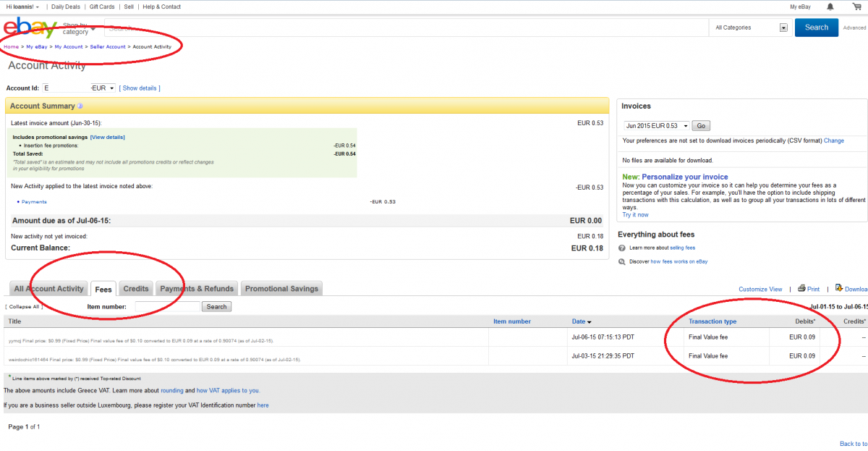The height and width of the screenshot is (451, 868).
Task: Open the notifications bell icon
Action: (830, 7)
